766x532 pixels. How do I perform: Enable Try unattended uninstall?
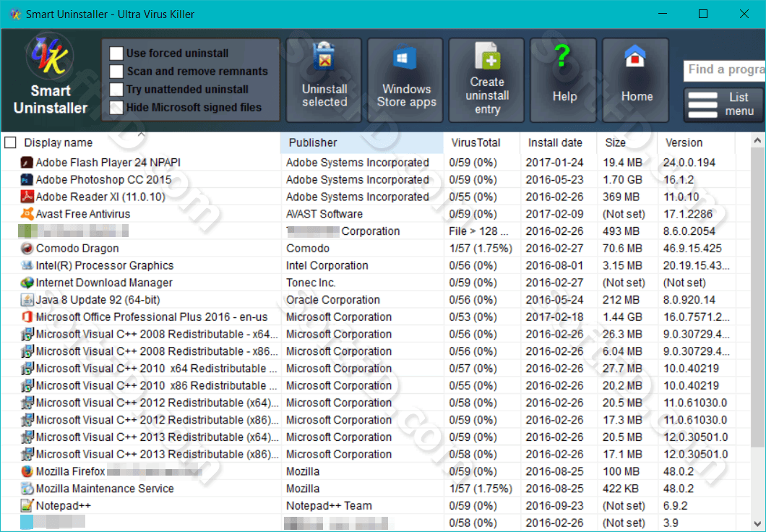point(116,90)
